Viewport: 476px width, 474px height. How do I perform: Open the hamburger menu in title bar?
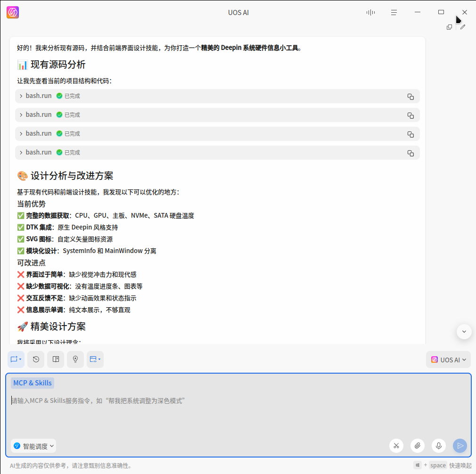pyautogui.click(x=394, y=12)
